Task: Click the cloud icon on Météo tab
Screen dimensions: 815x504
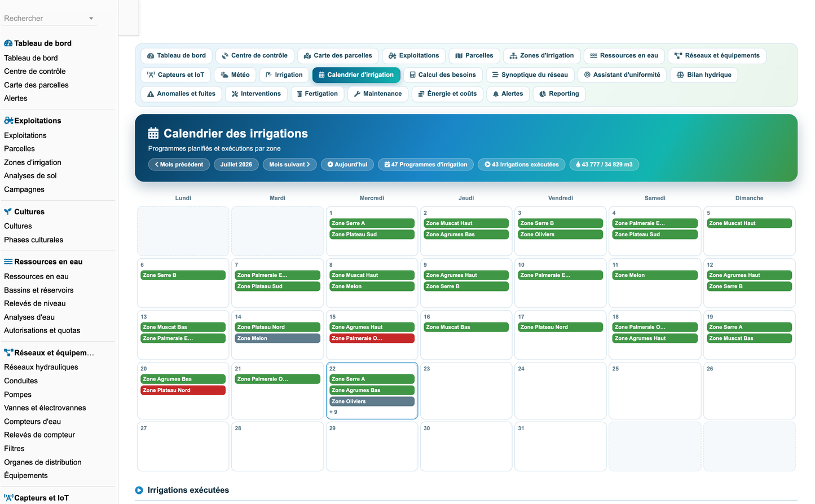Action: 224,75
